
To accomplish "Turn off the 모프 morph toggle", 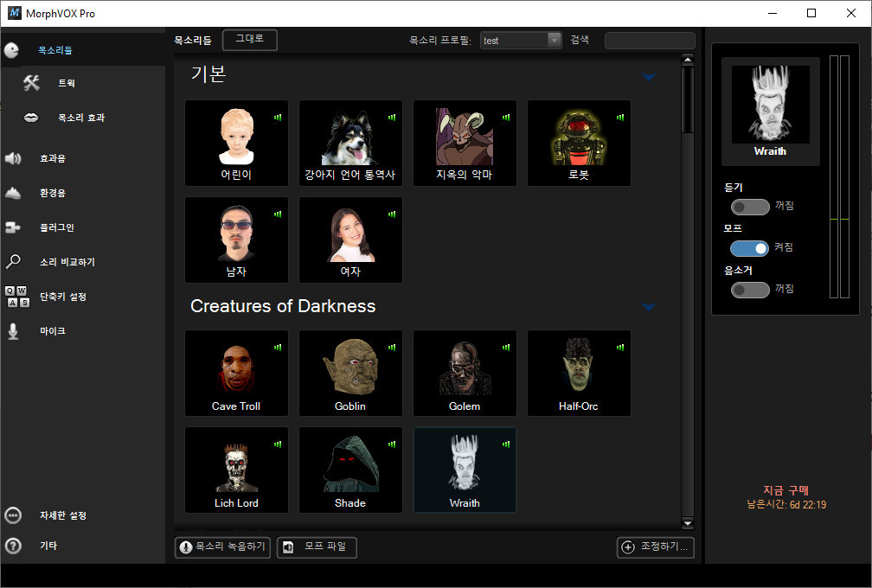I will point(750,248).
